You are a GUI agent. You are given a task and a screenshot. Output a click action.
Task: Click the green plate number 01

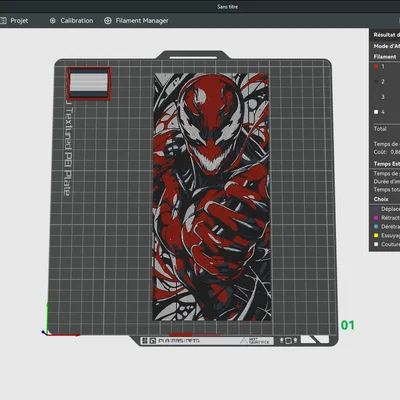[x=348, y=325]
